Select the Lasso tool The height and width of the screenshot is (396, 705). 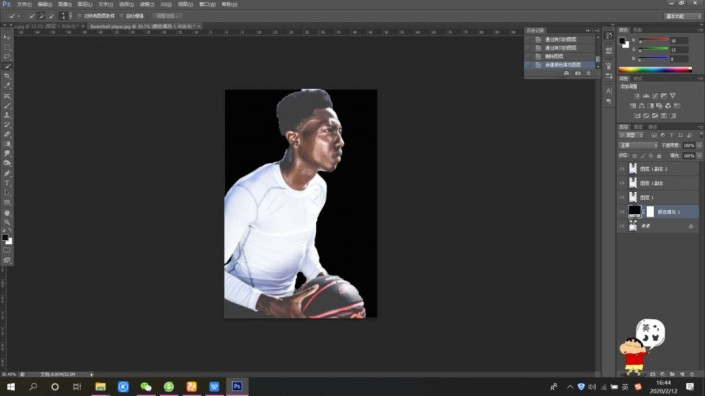pyautogui.click(x=7, y=57)
